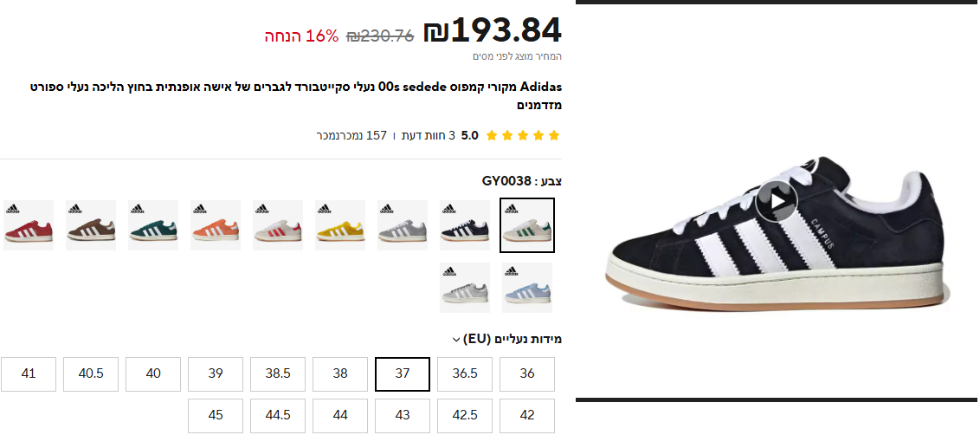Expand the EU shoe size dropdown chevron
The height and width of the screenshot is (448, 980).
(x=455, y=340)
